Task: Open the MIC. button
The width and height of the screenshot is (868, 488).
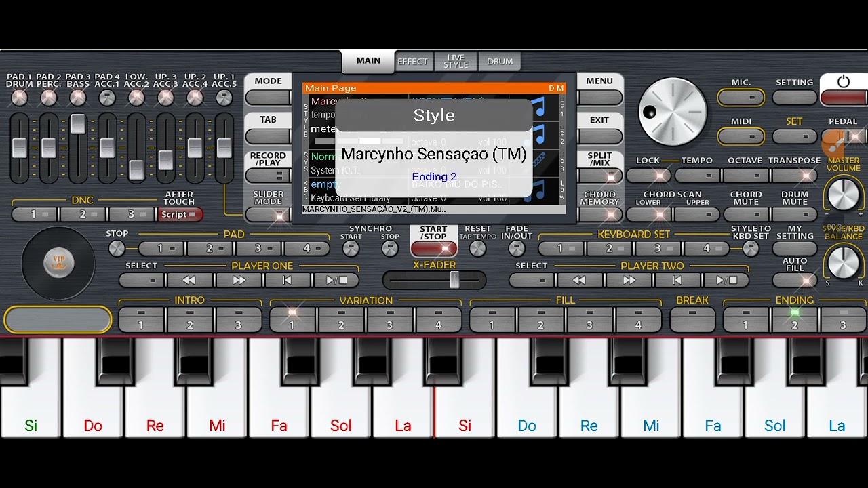Action: (x=741, y=98)
